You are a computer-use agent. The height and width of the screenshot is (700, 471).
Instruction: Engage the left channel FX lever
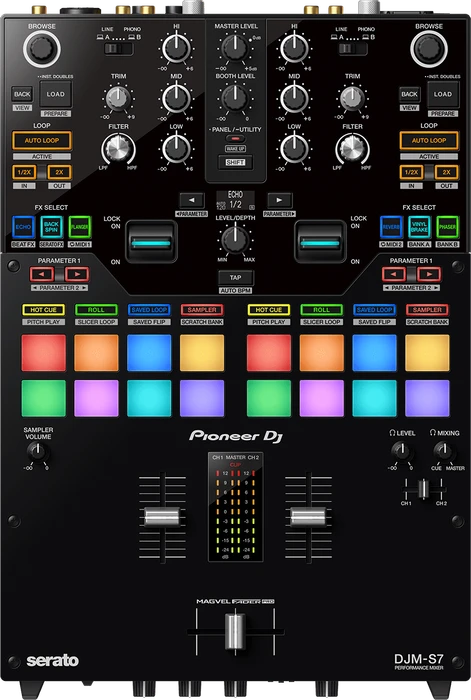coord(151,242)
